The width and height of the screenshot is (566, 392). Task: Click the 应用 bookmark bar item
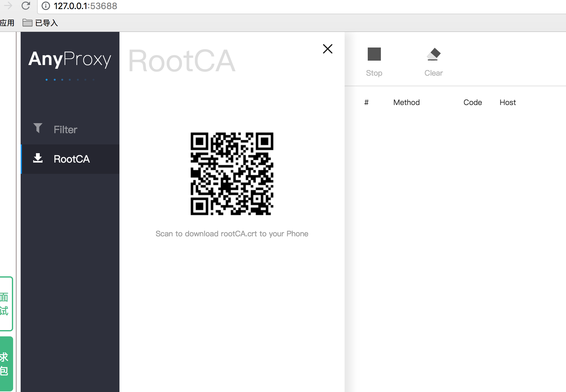click(7, 22)
